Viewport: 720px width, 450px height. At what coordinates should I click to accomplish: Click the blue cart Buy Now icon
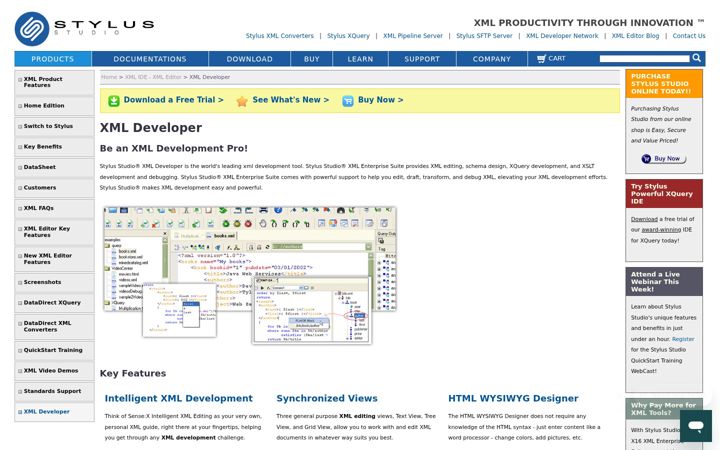click(348, 101)
